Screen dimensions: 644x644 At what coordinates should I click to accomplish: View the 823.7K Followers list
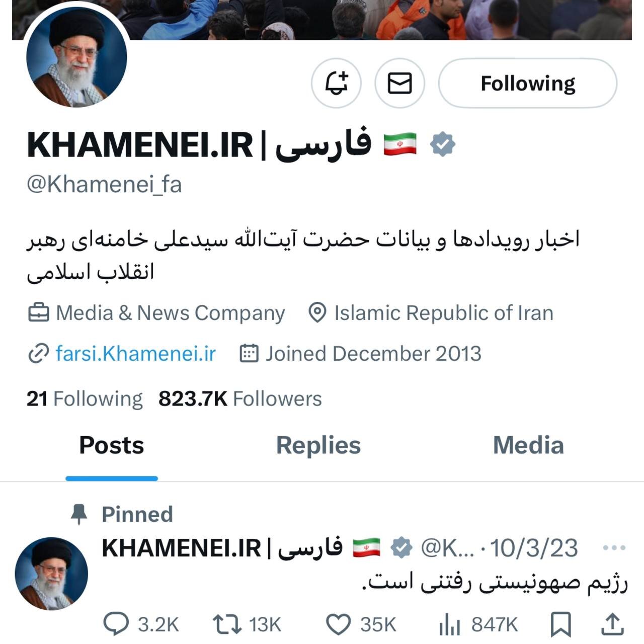pyautogui.click(x=240, y=399)
